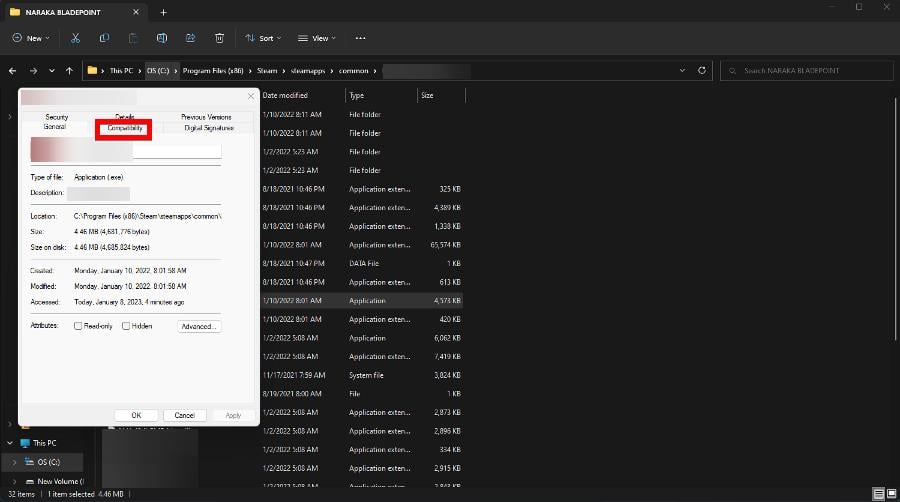Open the Sort dropdown
Image resolution: width=900 pixels, height=502 pixels.
point(263,38)
